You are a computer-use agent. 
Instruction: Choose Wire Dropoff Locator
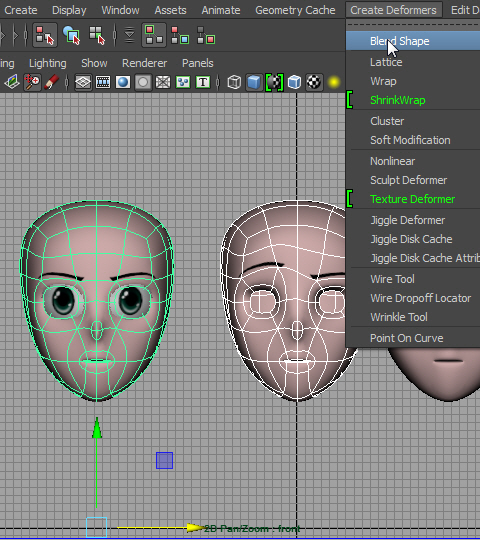413,298
